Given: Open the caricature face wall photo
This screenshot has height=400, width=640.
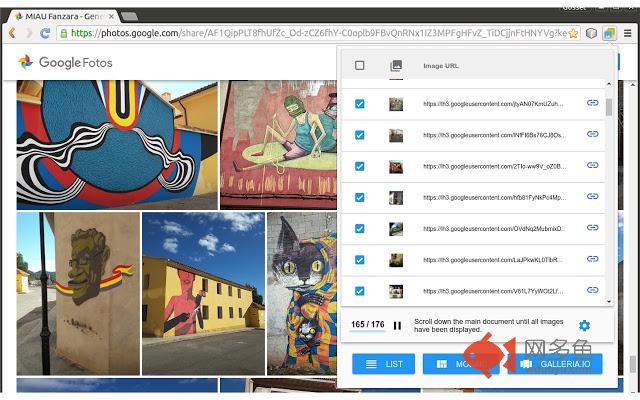Looking at the screenshot, I should pos(78,293).
